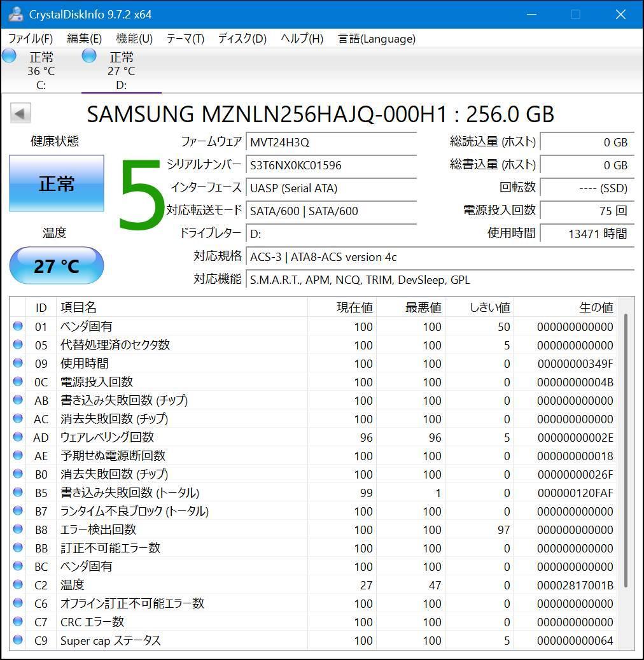This screenshot has width=644, height=660.
Task: Open the 機能(U) menu
Action: click(134, 39)
